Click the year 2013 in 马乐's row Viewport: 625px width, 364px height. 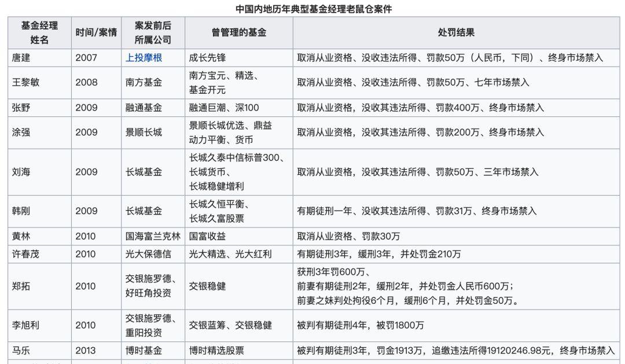pos(86,351)
